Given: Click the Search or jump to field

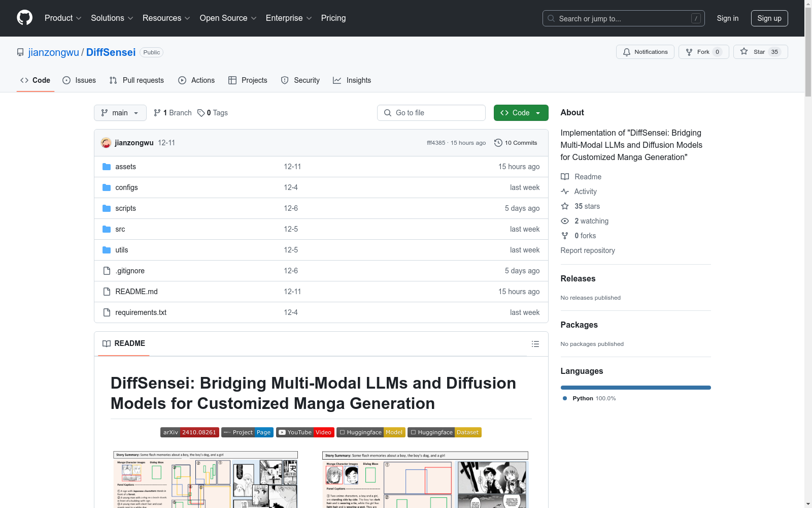Looking at the screenshot, I should (624, 18).
